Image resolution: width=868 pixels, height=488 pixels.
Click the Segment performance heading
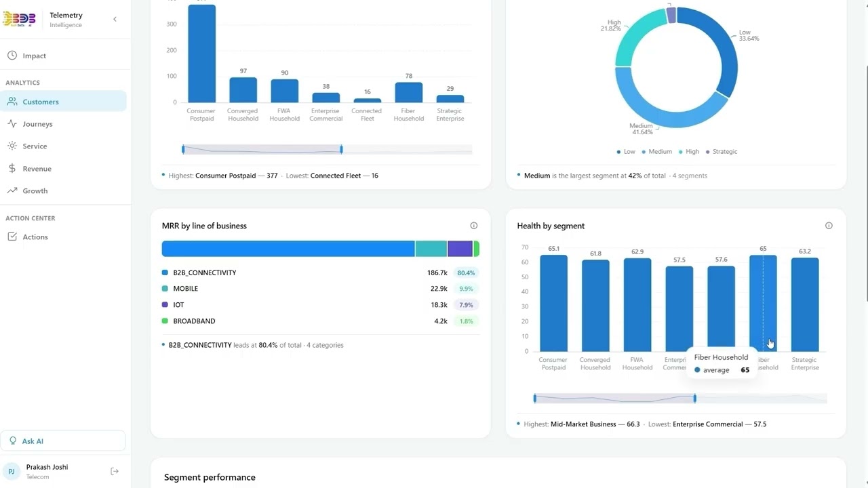pyautogui.click(x=210, y=477)
